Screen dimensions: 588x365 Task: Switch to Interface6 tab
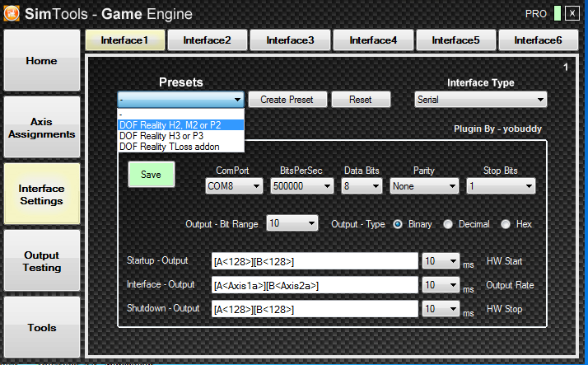coord(538,40)
